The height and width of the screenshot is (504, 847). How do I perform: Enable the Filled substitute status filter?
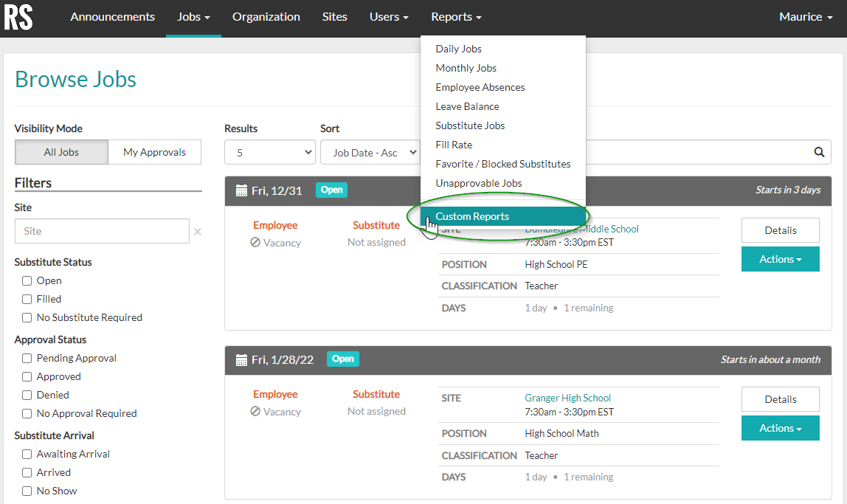[x=27, y=299]
